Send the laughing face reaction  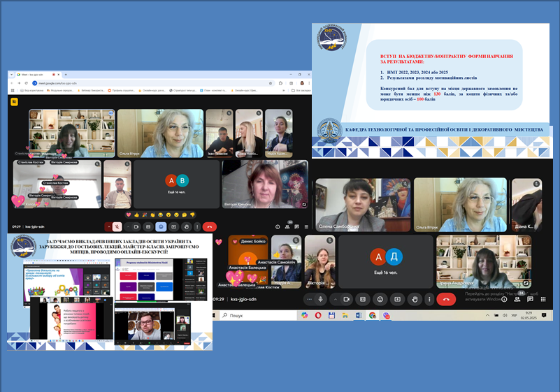click(160, 215)
